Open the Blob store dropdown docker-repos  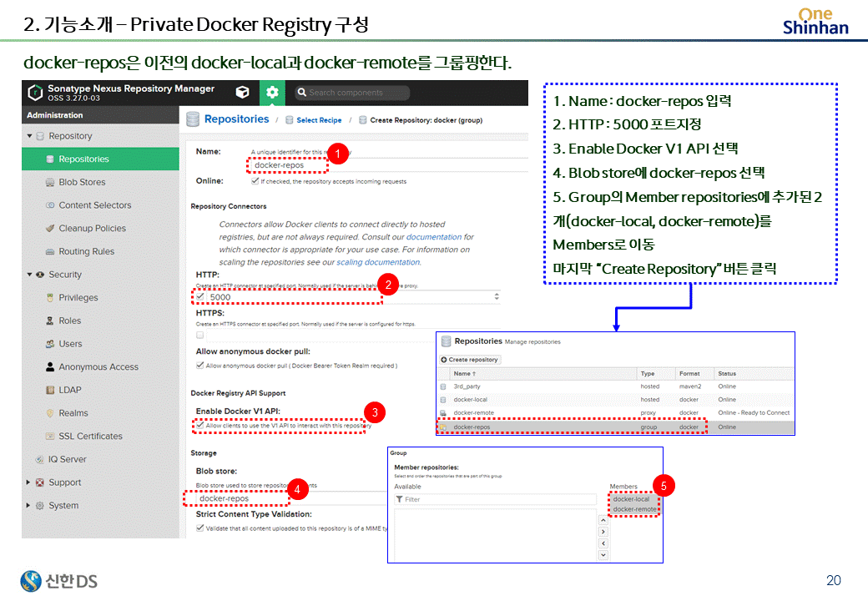coord(291,498)
